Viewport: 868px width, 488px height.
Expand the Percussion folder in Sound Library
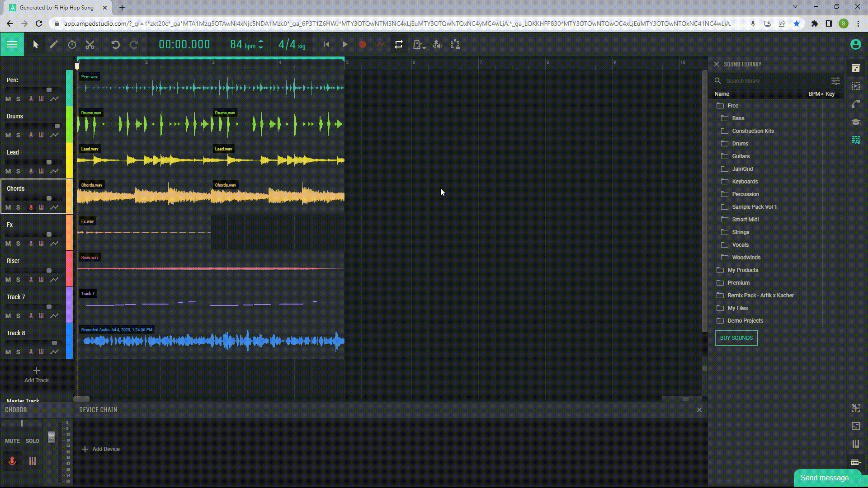[745, 194]
